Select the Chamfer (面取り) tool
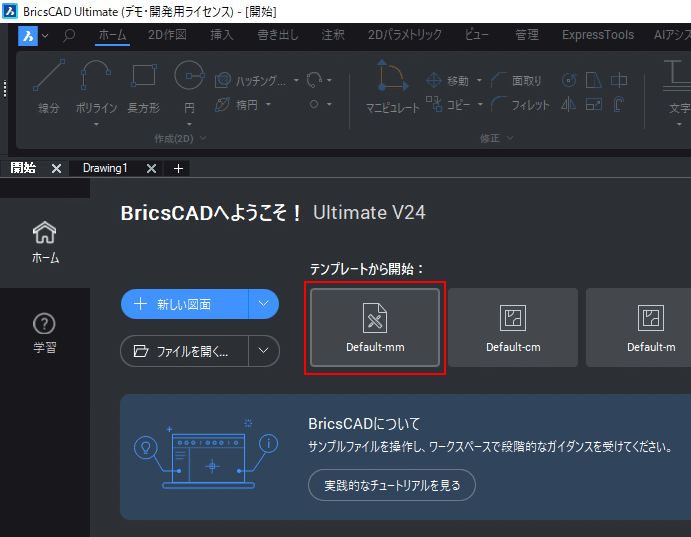Viewport: 691px width, 537px height. (x=516, y=81)
